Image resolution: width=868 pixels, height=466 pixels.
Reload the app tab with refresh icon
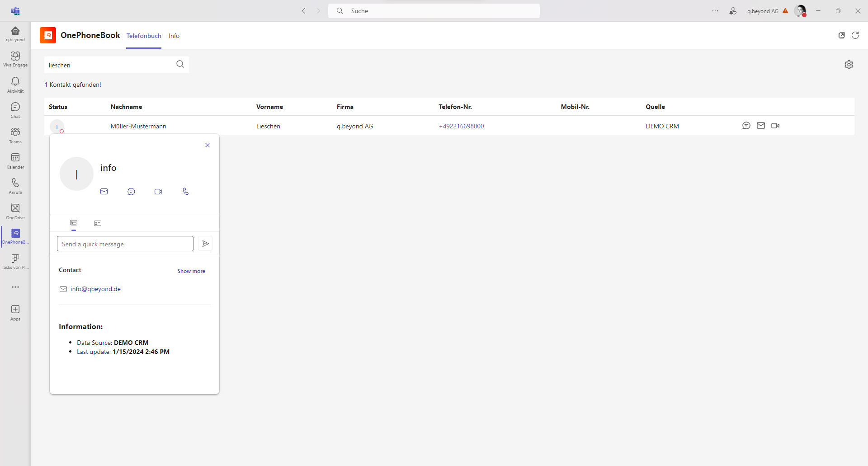pyautogui.click(x=855, y=35)
